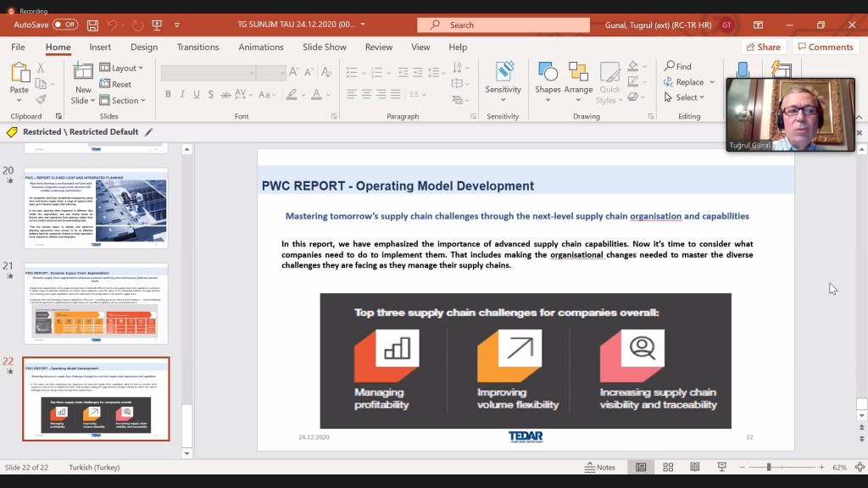
Task: Open the Animations ribbon tab
Action: pyautogui.click(x=261, y=47)
